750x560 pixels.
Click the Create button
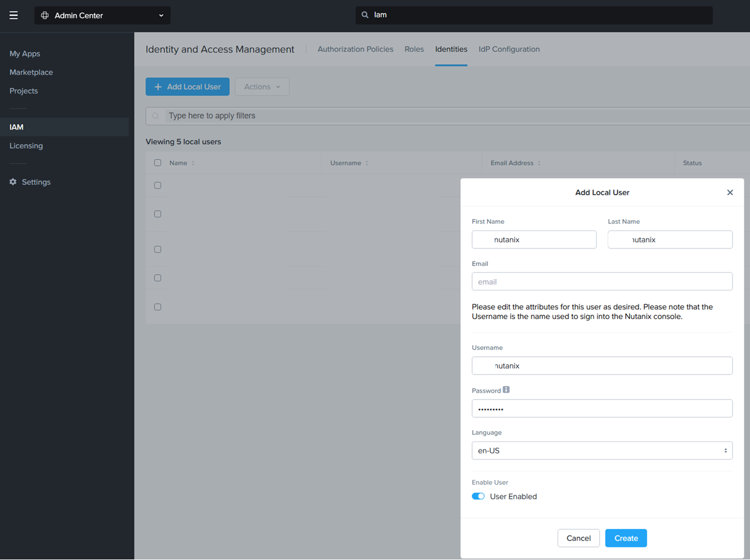(x=625, y=538)
